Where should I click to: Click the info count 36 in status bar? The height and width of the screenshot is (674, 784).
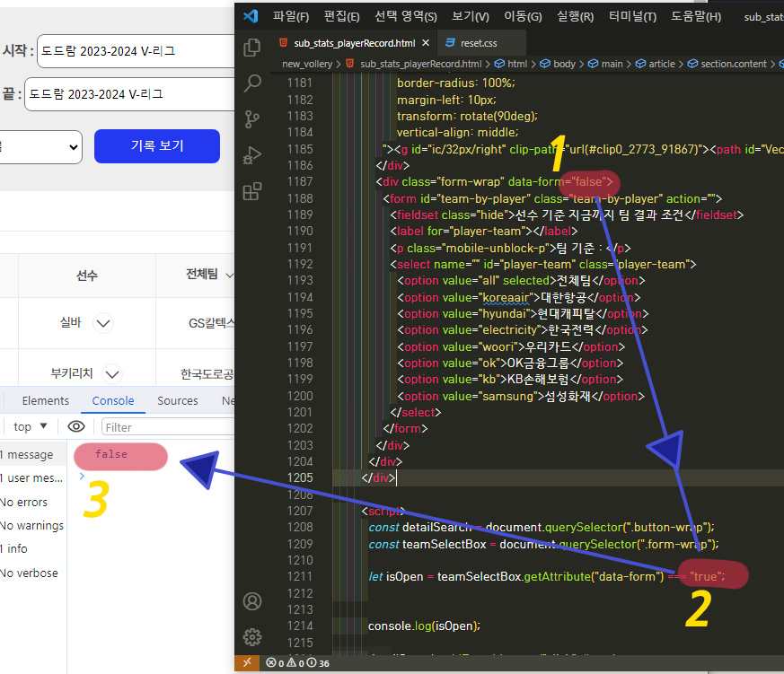pyautogui.click(x=319, y=663)
